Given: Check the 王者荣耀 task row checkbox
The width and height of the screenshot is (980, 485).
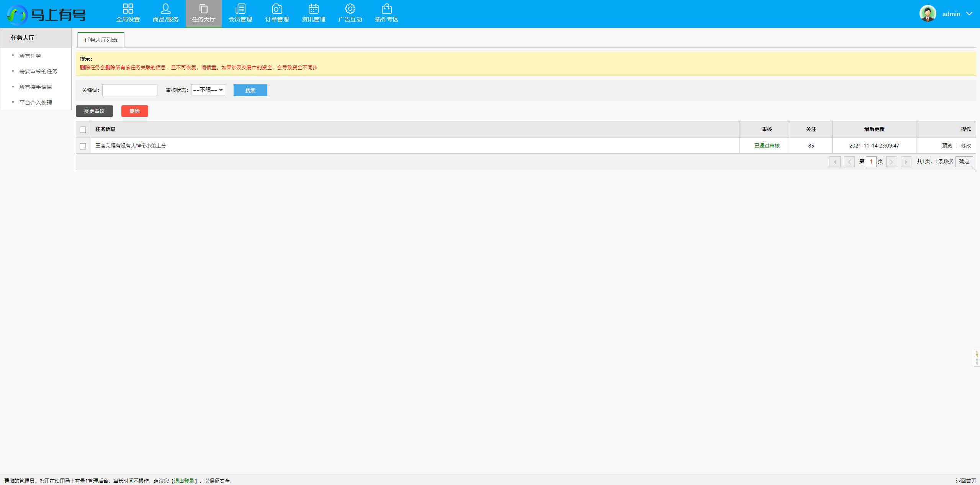Looking at the screenshot, I should click(83, 146).
